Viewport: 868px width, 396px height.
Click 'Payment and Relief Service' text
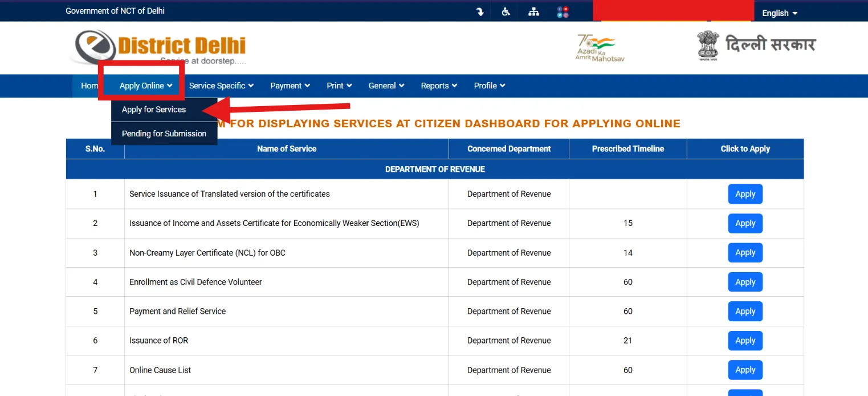pyautogui.click(x=177, y=312)
